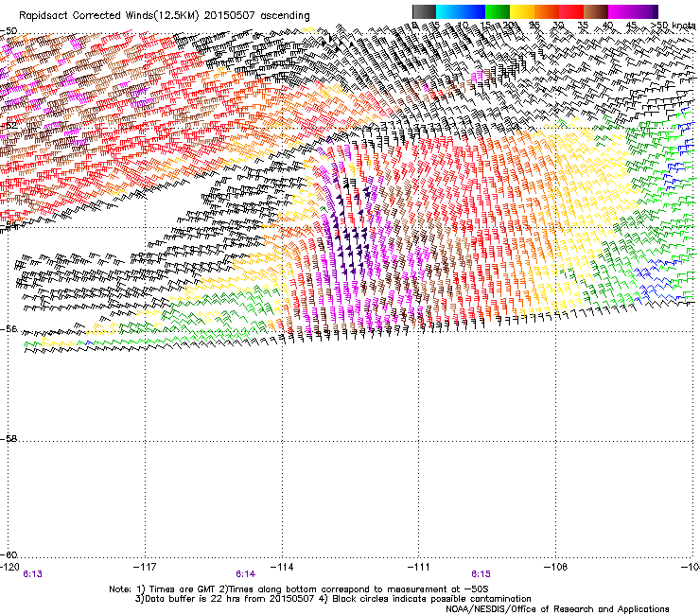Click the longitude label -120
700x615 pixels.
(9, 567)
